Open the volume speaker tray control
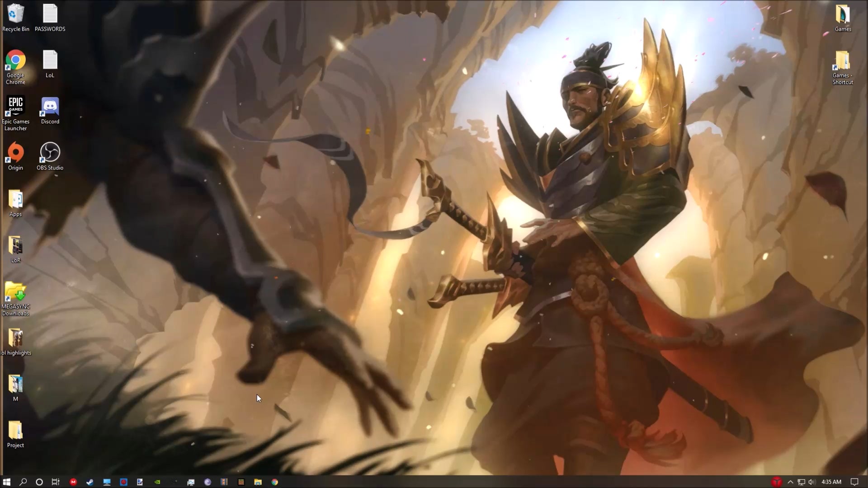This screenshot has width=868, height=488. (812, 482)
